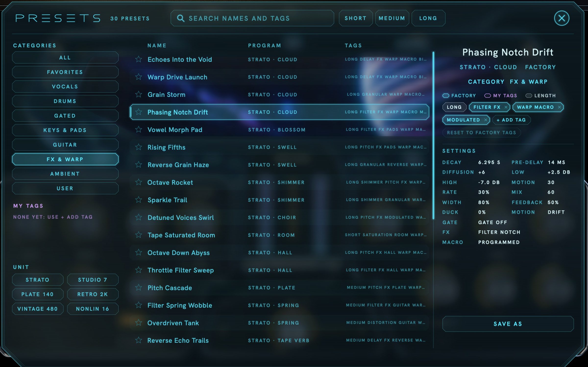The image size is (588, 367).
Task: Mark Vowel Morph Pad as favorite
Action: point(139,129)
